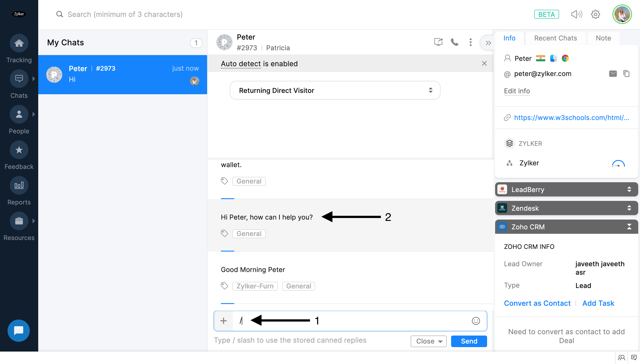
Task: Open the bottom-right contacts icon
Action: point(621,358)
